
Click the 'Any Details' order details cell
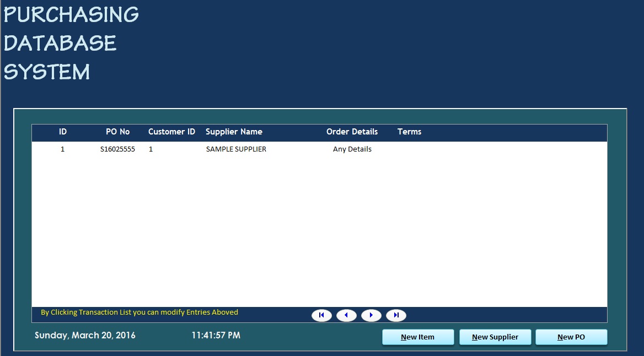(x=352, y=149)
